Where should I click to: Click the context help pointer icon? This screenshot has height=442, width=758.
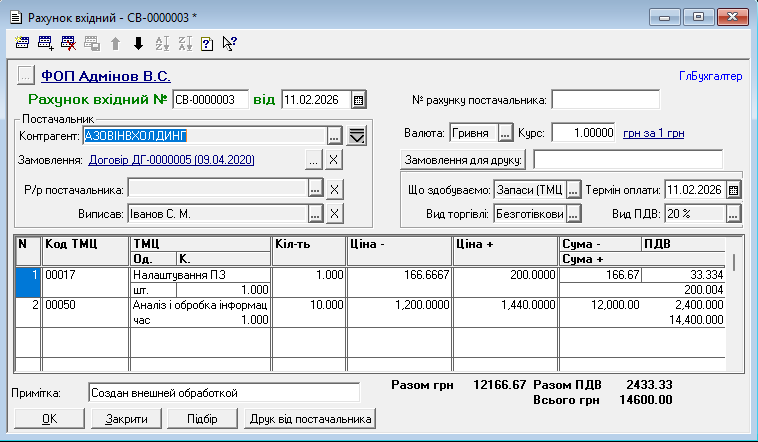coord(230,43)
